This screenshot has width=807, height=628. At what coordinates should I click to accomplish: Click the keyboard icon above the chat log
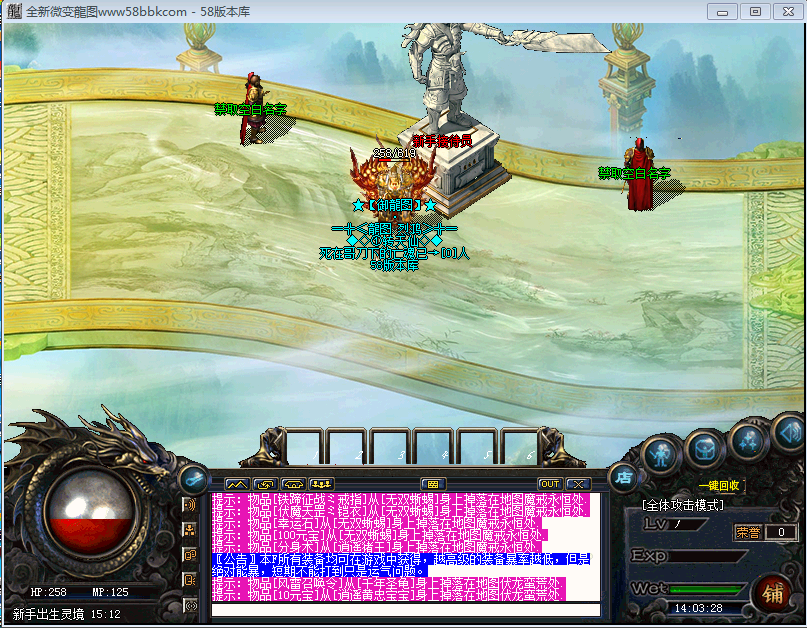[x=433, y=484]
